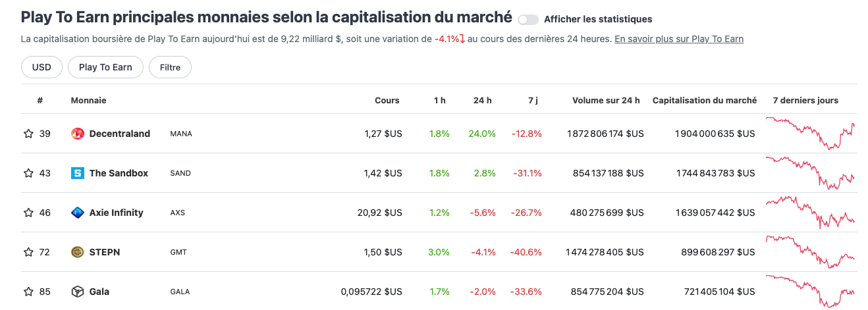Viewport: 868px width, 310px height.
Task: Add Axie Infinity to favorites star
Action: (x=28, y=213)
